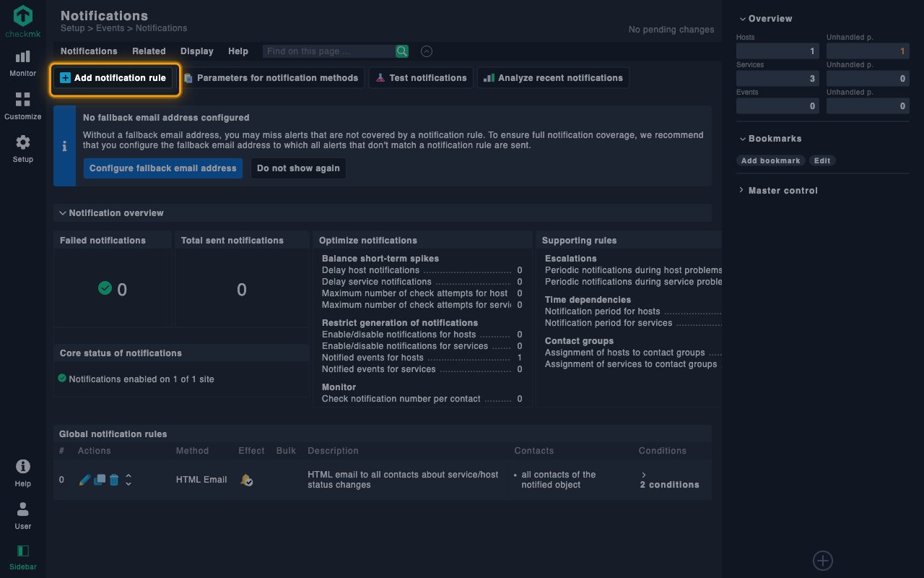Collapse the Bookmarks sidebar snapin
The height and width of the screenshot is (578, 924).
(x=770, y=139)
